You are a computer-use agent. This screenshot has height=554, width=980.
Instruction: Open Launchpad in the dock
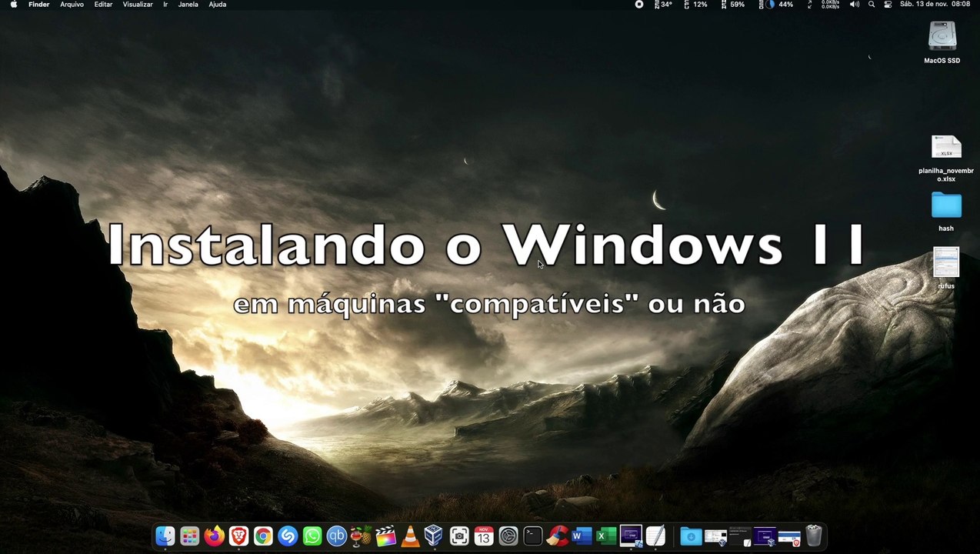[189, 536]
